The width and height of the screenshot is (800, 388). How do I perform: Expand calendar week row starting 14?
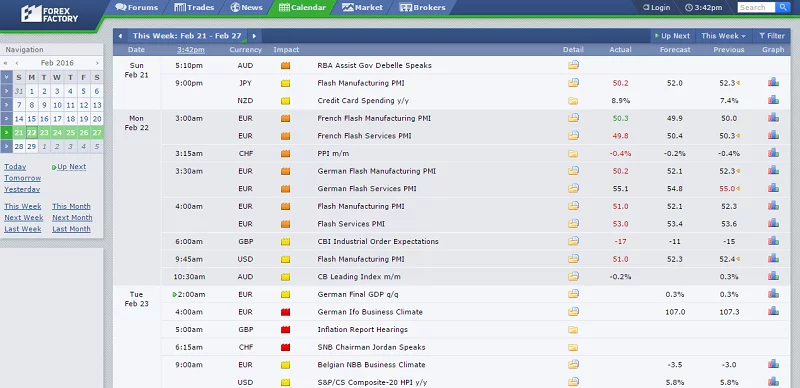point(6,118)
